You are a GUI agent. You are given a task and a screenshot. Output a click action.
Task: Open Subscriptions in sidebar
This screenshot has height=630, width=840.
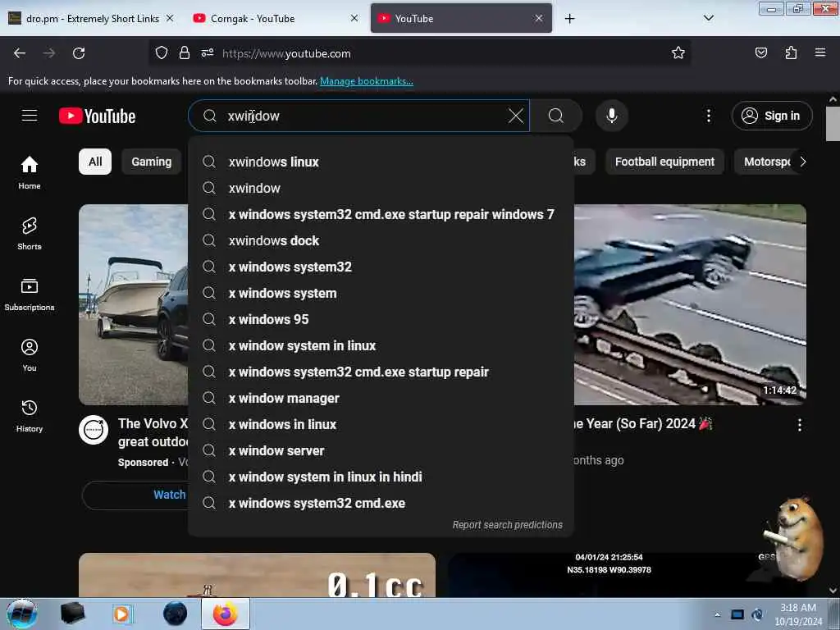coord(30,294)
